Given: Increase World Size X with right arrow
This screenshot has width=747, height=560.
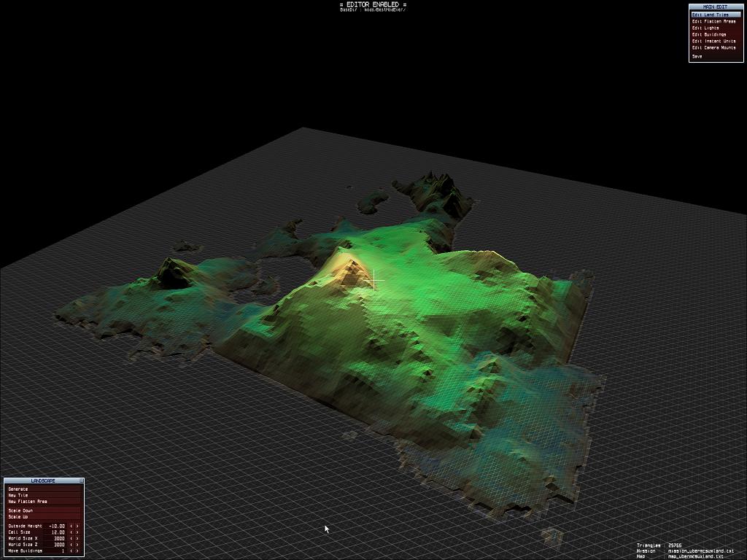Looking at the screenshot, I should [77, 539].
